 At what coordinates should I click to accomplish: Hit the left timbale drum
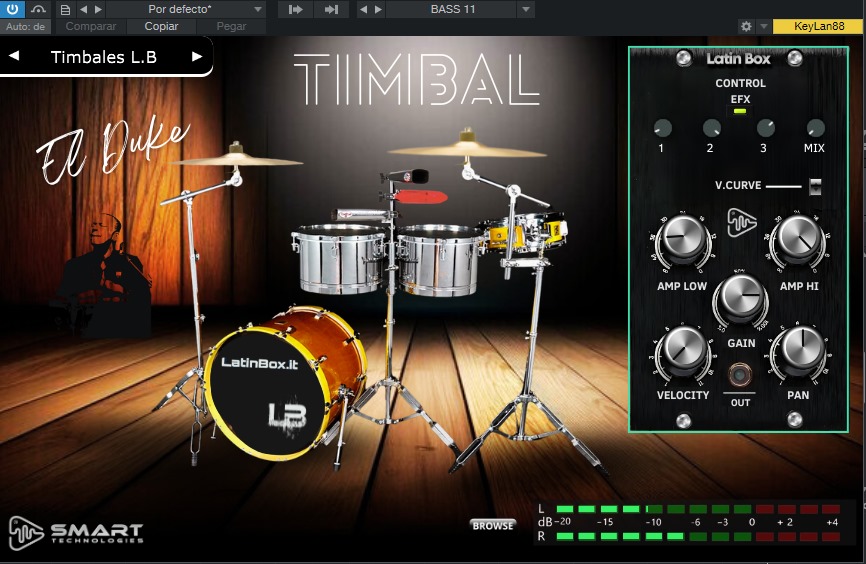click(340, 258)
